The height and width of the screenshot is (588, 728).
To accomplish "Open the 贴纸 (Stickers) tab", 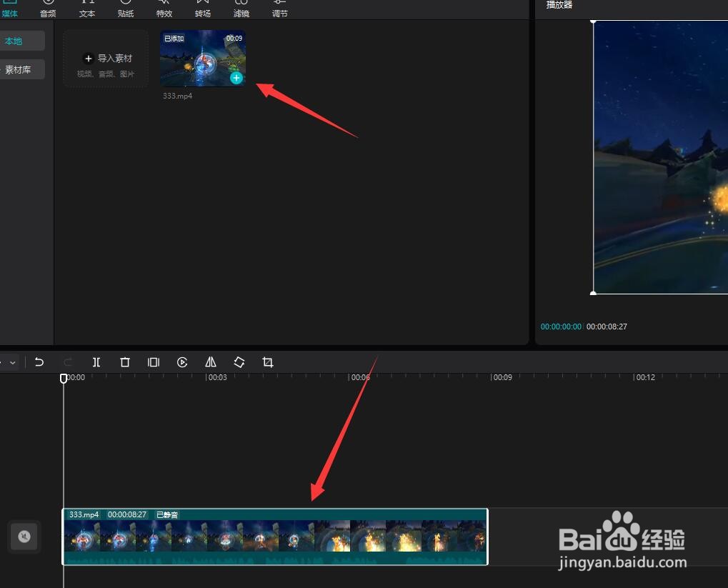I will [125, 9].
